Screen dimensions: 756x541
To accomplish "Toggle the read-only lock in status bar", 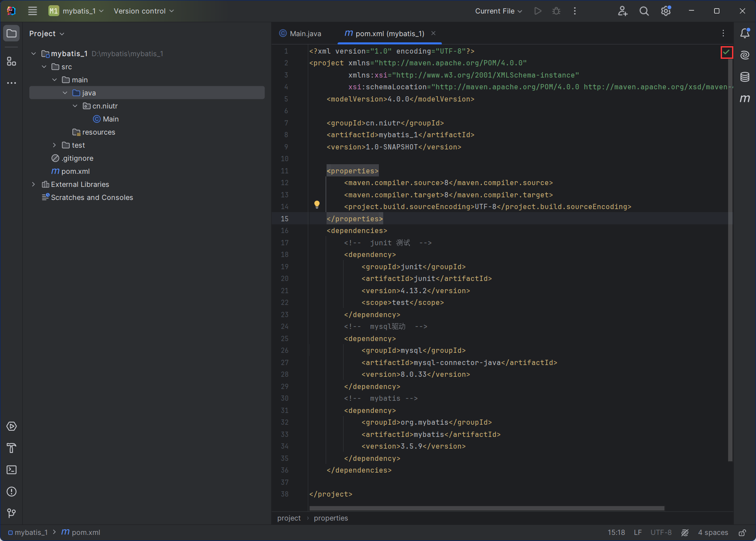I will point(742,533).
